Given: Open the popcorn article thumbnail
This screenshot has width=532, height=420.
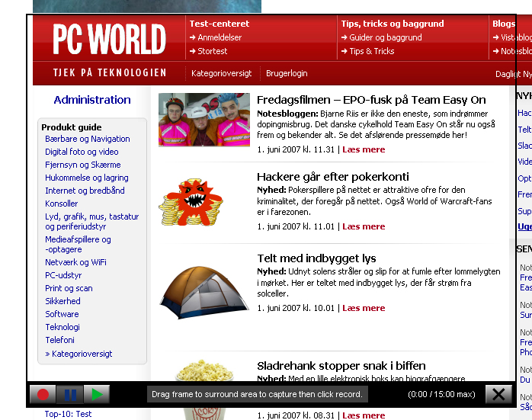Looking at the screenshot, I should pos(204,390).
